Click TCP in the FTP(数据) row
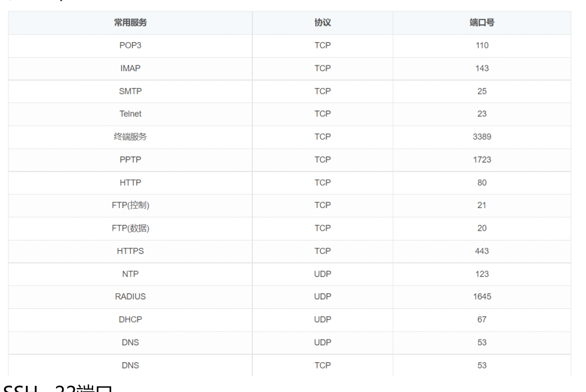 pos(322,228)
